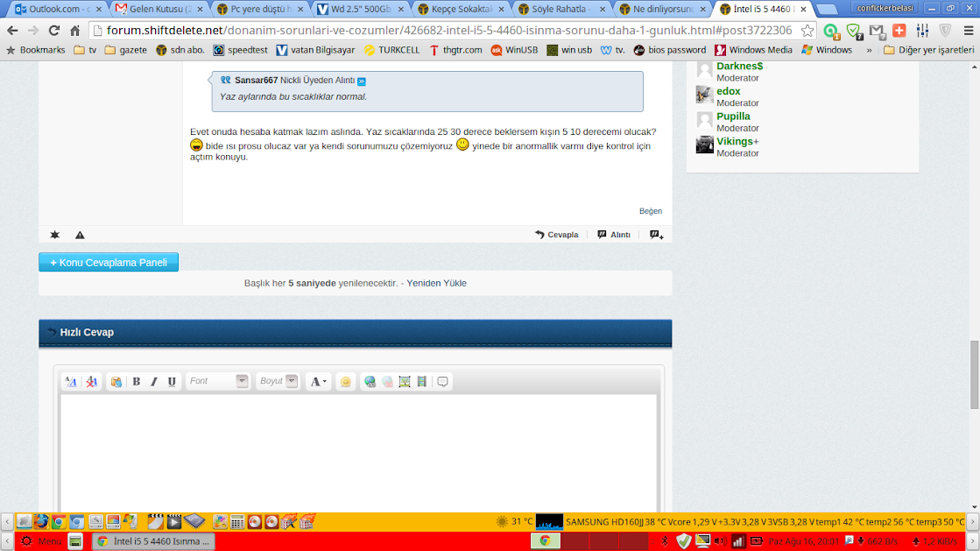Click the report post warning triangle icon
The height and width of the screenshot is (551, 980).
(x=80, y=235)
